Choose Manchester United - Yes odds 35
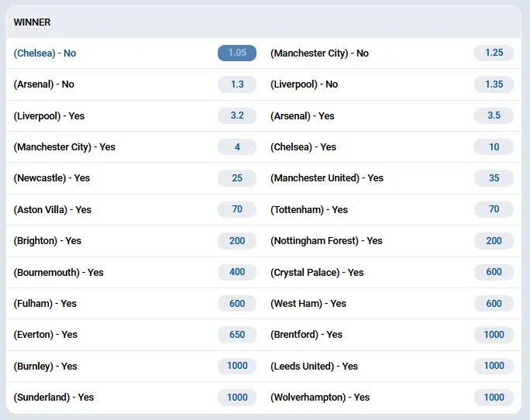 [x=494, y=178]
